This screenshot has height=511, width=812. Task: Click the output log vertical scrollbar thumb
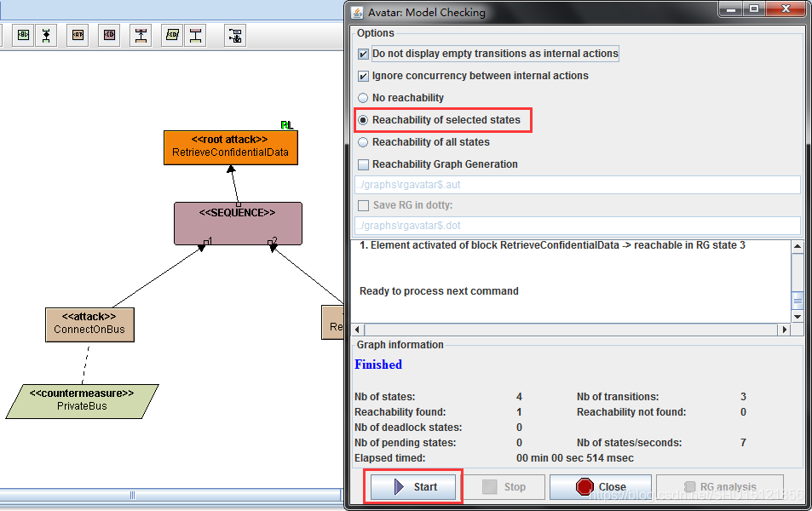[798, 301]
